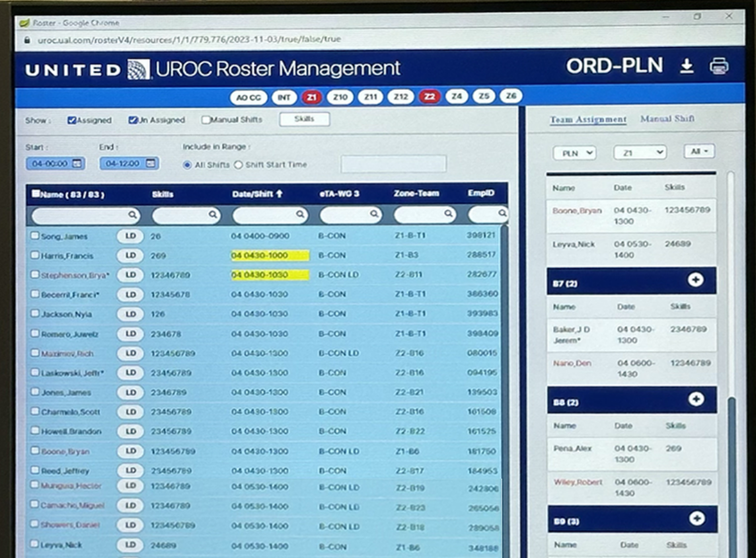Switch to the Team Assignment tab
756x558 pixels.
588,119
